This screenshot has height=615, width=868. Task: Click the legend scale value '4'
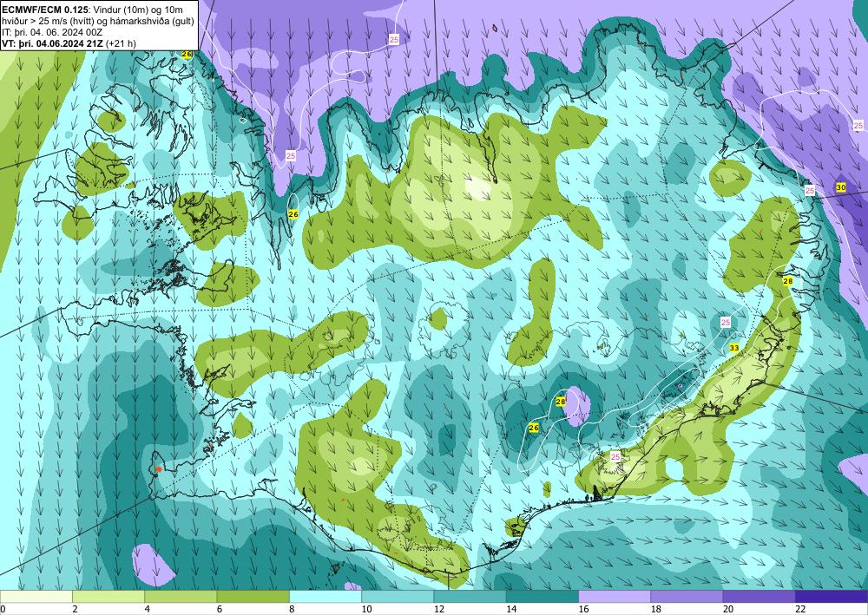[148, 609]
